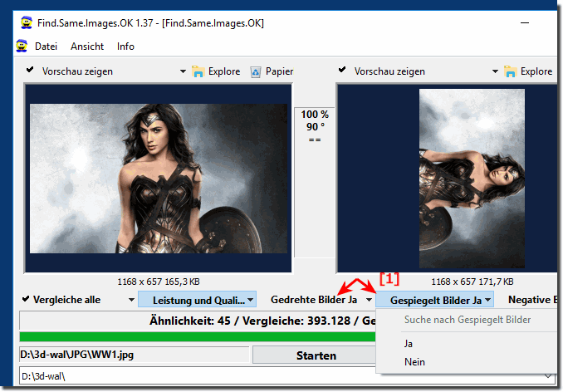Image resolution: width=563 pixels, height=392 pixels.
Task: Open the Ansicht menu
Action: pos(87,47)
